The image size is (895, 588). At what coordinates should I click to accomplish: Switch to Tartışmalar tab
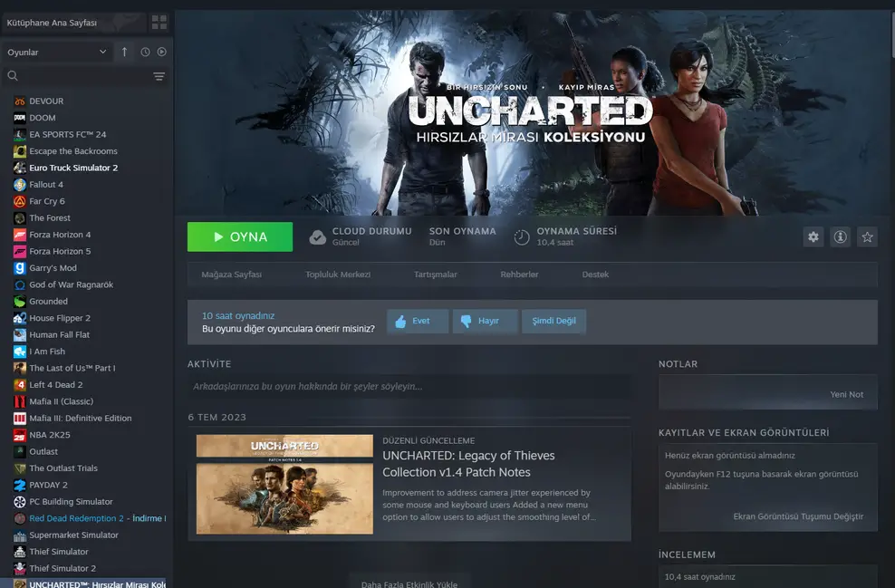click(x=436, y=275)
